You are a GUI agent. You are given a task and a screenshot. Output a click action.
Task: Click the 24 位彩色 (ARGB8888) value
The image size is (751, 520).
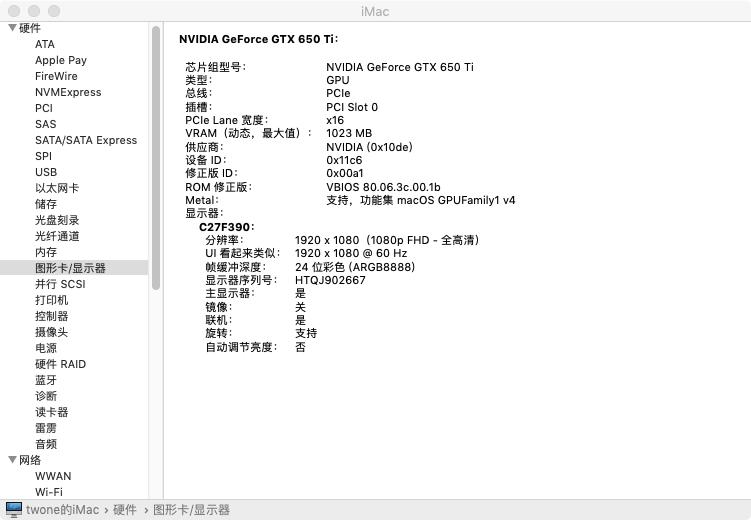[355, 267]
